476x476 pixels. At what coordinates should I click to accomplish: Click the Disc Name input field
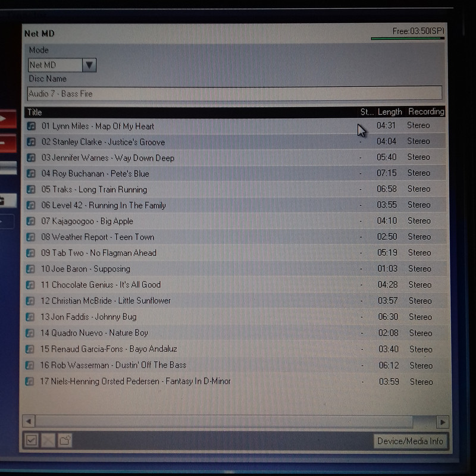(234, 93)
